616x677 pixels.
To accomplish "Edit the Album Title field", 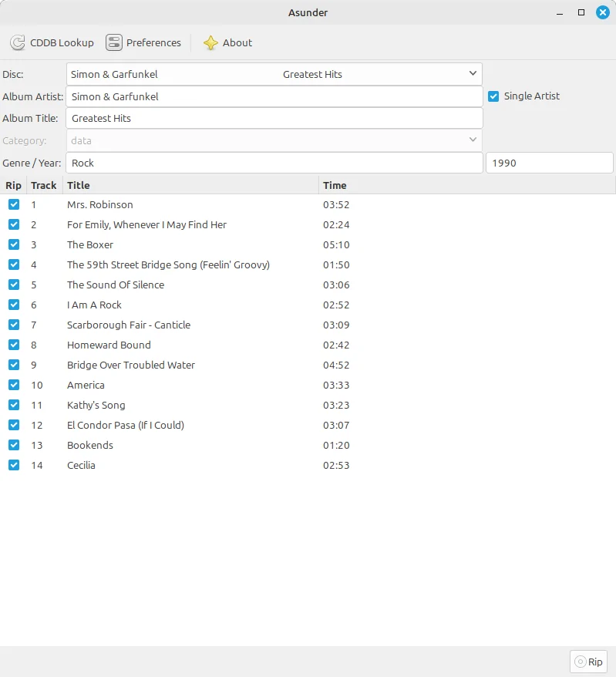I will [274, 118].
